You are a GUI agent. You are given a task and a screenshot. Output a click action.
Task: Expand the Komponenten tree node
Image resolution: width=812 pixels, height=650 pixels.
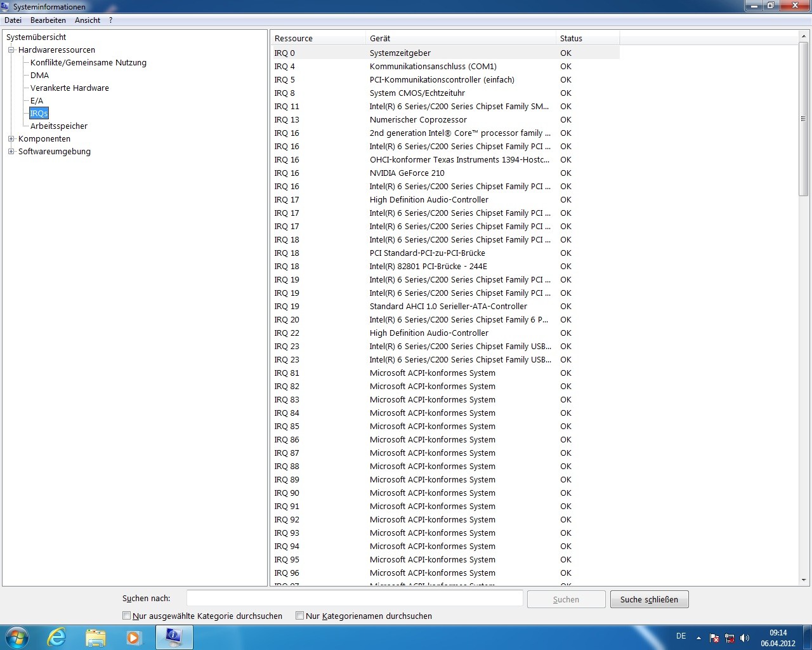click(x=11, y=139)
